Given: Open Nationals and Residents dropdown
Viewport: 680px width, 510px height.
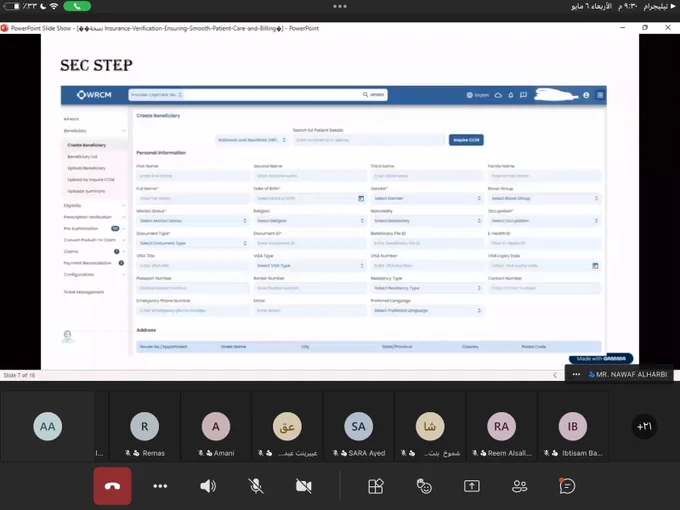Looking at the screenshot, I should point(252,140).
